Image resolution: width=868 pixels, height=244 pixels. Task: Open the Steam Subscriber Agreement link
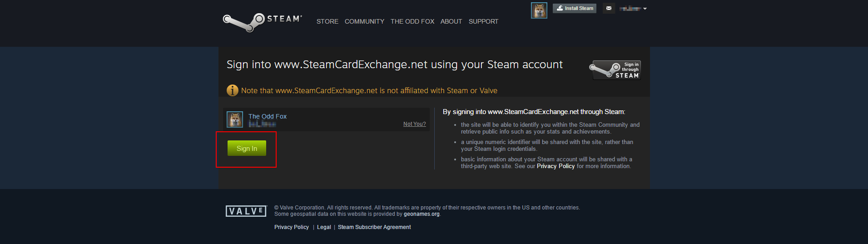[374, 227]
